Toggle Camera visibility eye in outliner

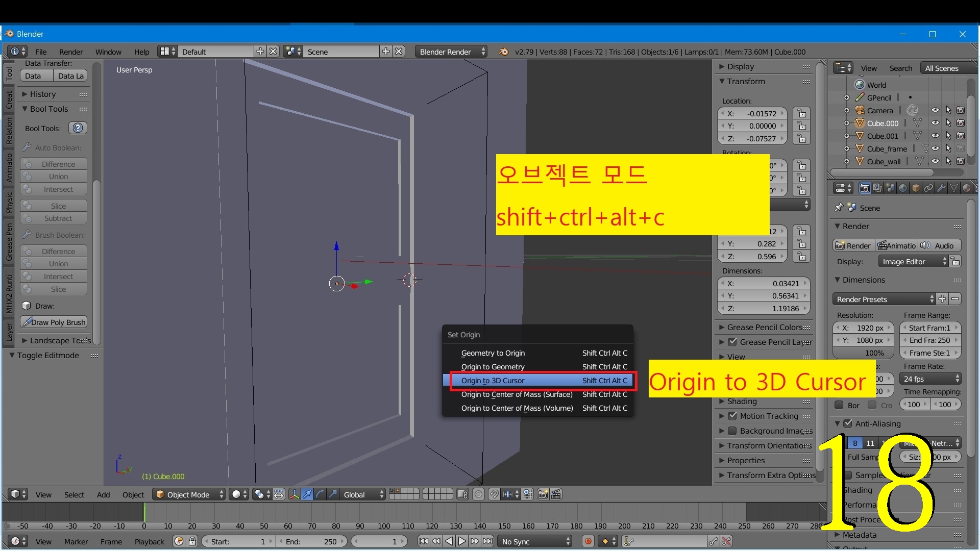(x=935, y=110)
